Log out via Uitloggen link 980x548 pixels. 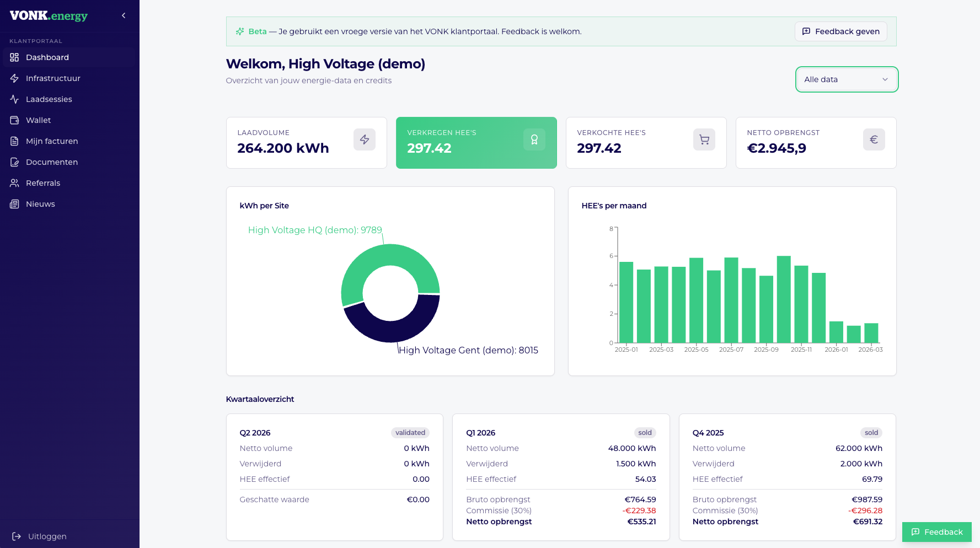(69, 536)
